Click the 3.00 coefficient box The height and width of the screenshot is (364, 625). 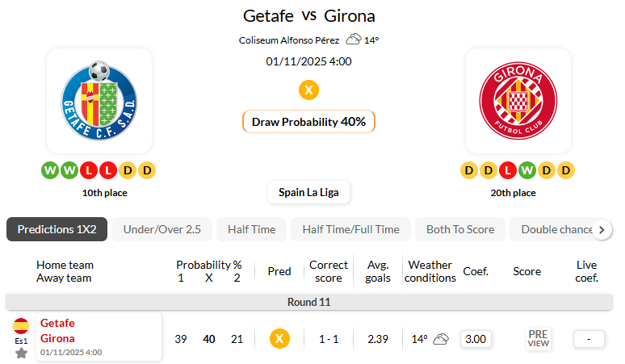tap(476, 339)
